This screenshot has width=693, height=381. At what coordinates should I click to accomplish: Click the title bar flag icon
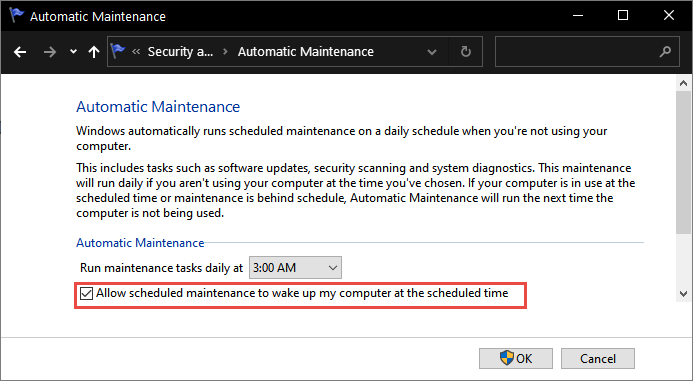(17, 15)
